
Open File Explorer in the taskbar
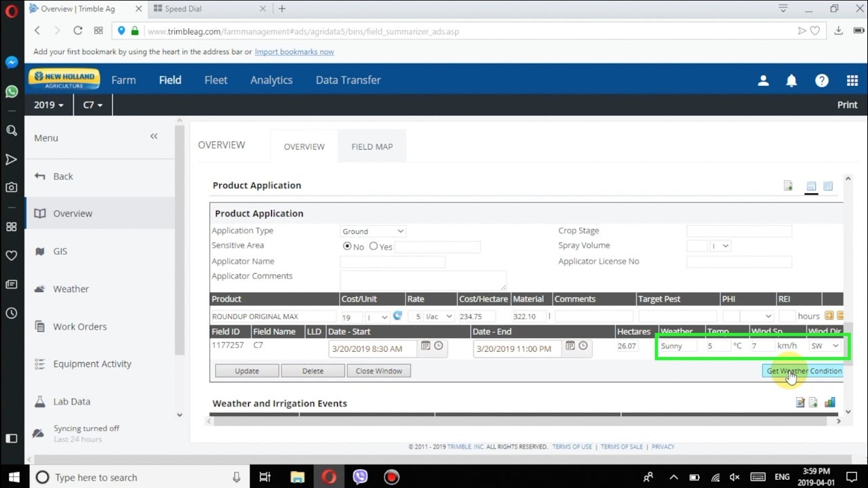[297, 477]
